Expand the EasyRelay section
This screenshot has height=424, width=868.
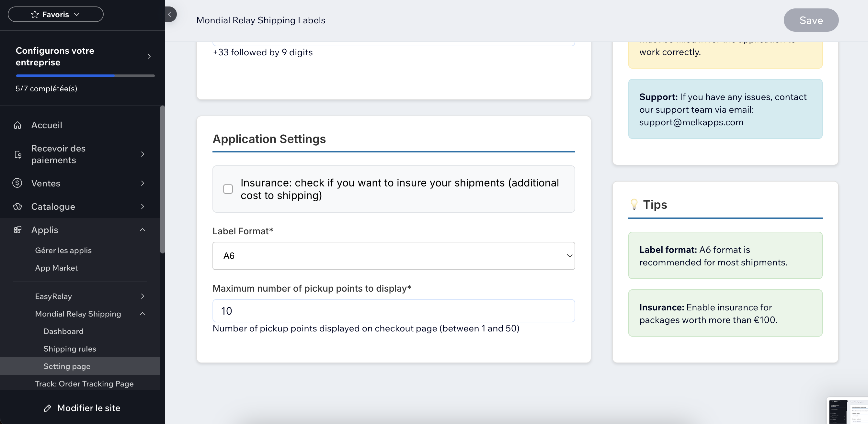(143, 296)
